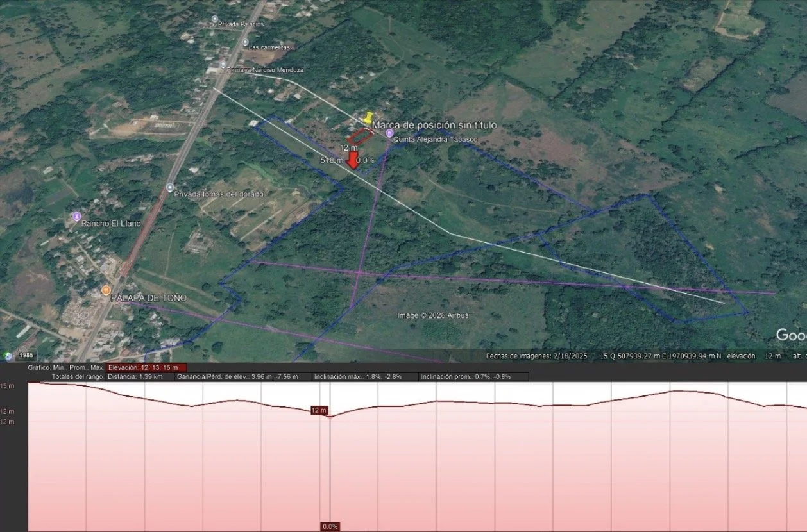The image size is (807, 532).
Task: Click the 1985 historical imagery year button
Action: (x=26, y=355)
